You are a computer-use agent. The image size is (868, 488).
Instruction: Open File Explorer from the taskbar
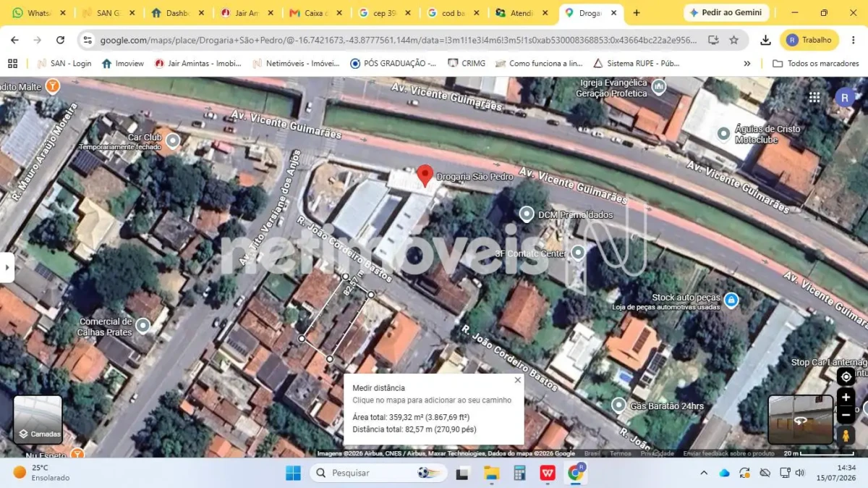[x=491, y=473]
